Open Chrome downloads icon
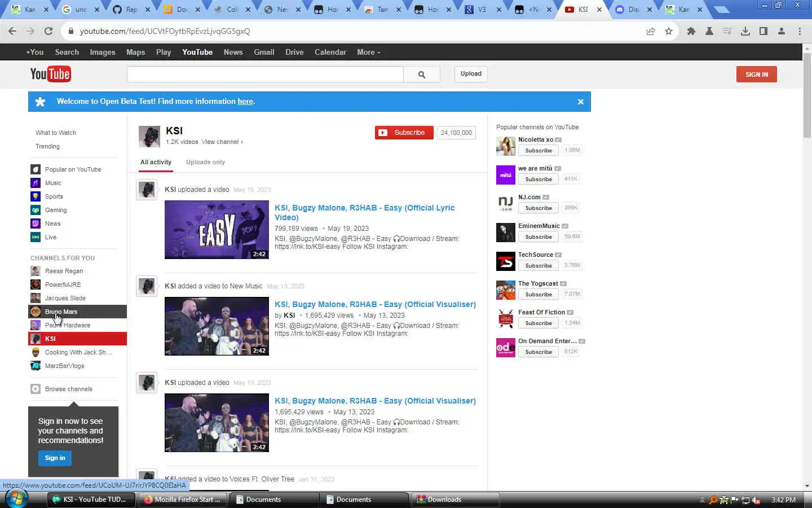Image resolution: width=812 pixels, height=508 pixels. click(745, 31)
